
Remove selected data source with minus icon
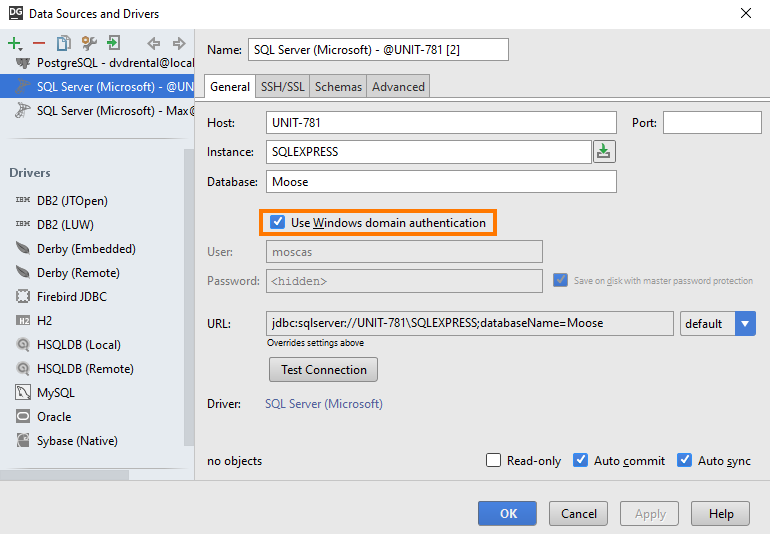(x=39, y=43)
